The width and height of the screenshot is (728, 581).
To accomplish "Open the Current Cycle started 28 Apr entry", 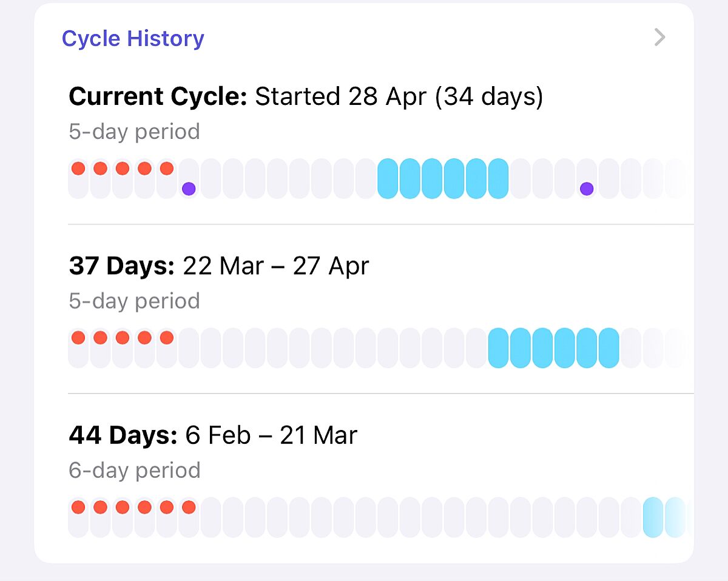I will pyautogui.click(x=306, y=96).
